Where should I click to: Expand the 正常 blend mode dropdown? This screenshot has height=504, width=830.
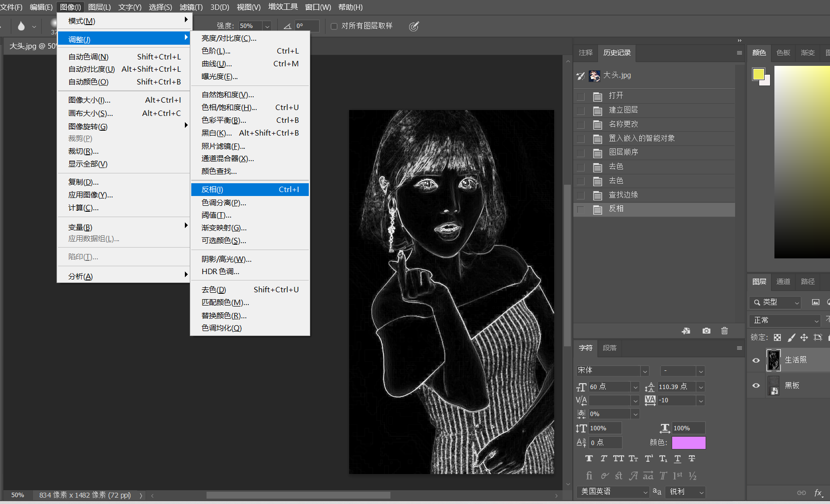[x=785, y=320]
